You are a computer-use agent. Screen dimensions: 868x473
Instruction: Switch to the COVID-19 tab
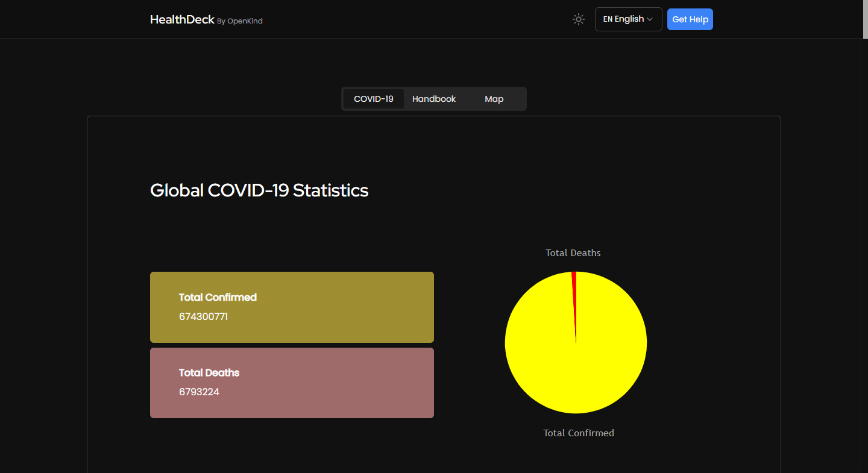(x=374, y=99)
